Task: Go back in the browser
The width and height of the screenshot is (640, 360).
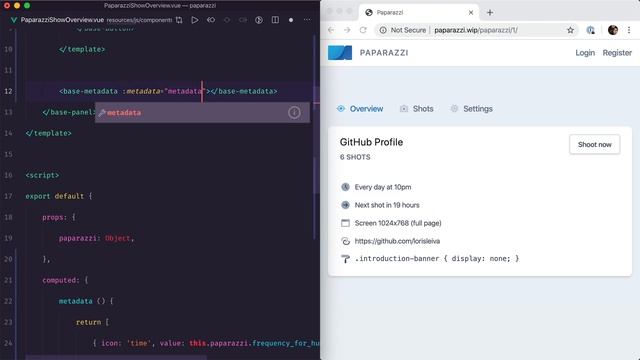Action: tap(331, 30)
